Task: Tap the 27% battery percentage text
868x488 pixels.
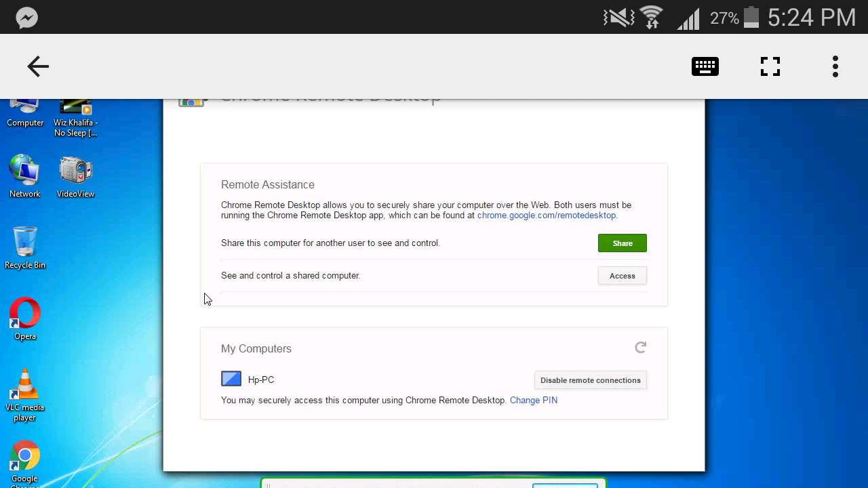Action: pyautogui.click(x=724, y=18)
